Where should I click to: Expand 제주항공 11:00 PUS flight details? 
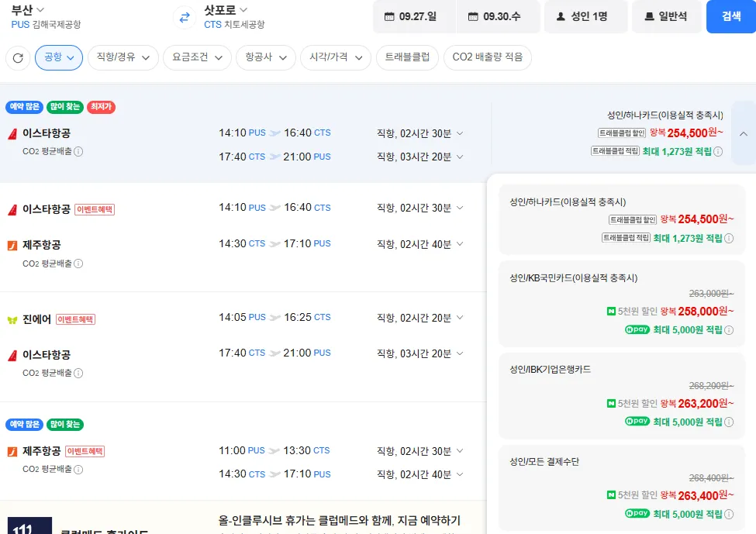coord(460,450)
